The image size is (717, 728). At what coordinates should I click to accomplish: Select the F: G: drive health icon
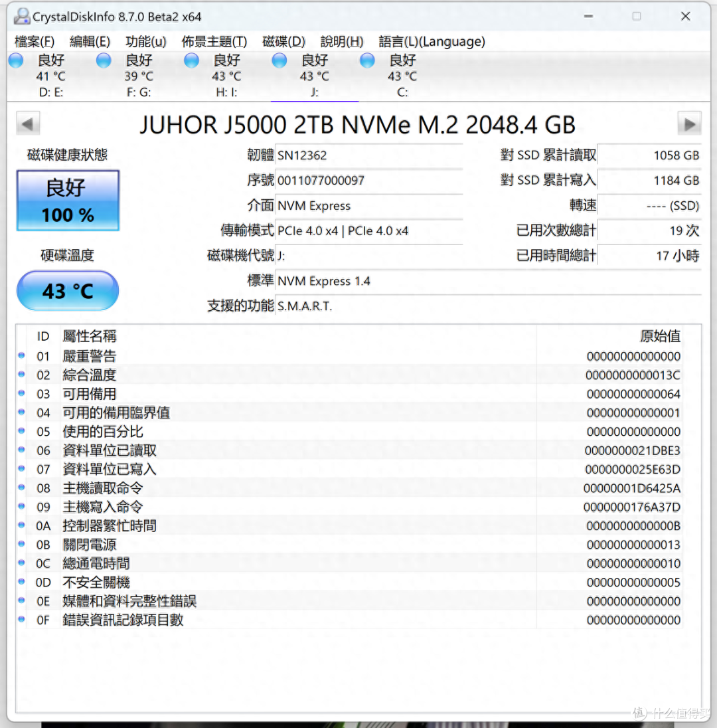[x=104, y=60]
